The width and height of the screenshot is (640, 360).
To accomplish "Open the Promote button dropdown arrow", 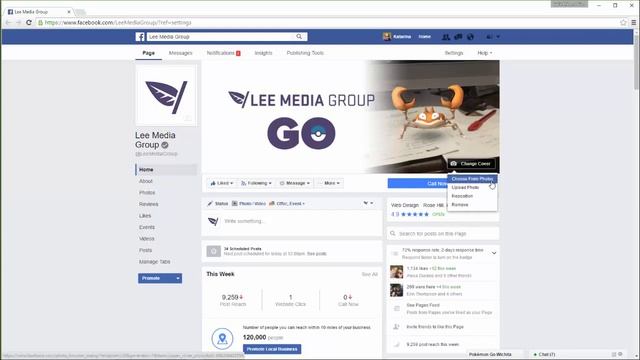I will [x=178, y=278].
